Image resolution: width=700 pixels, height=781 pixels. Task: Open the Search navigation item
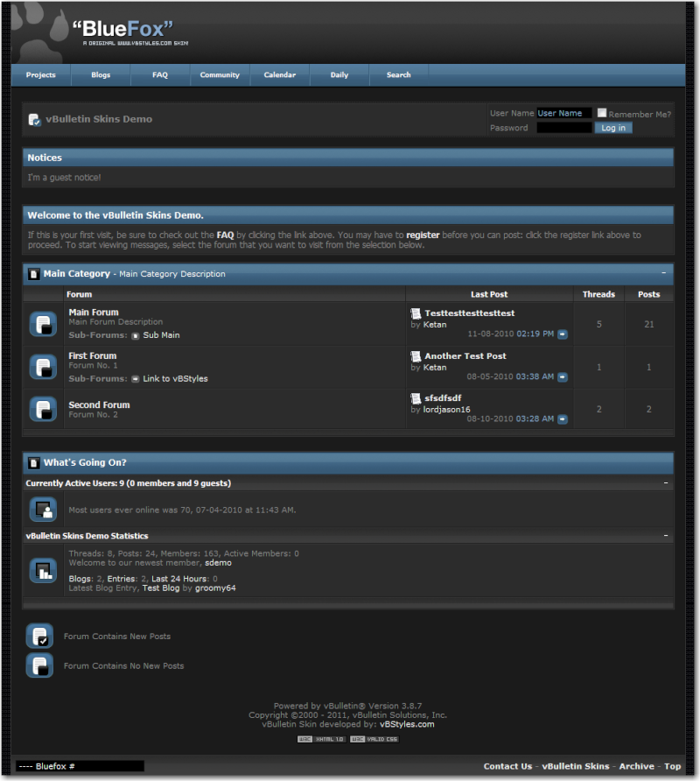399,74
